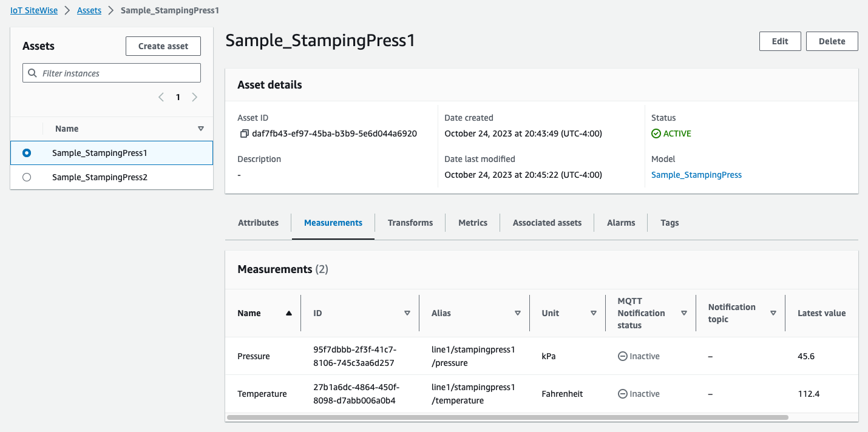Screen dimensions: 868x432
Task: Open the ID column sort dropdown
Action: [407, 313]
